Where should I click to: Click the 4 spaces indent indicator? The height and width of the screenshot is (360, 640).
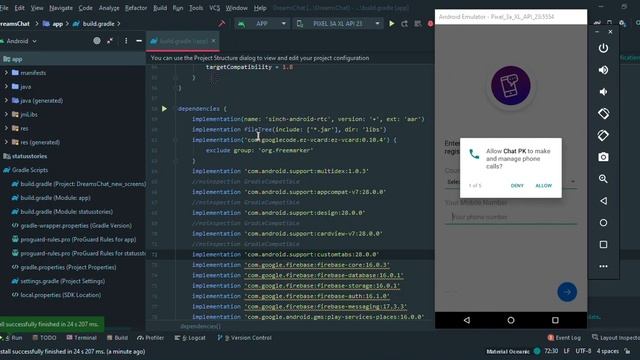click(608, 351)
